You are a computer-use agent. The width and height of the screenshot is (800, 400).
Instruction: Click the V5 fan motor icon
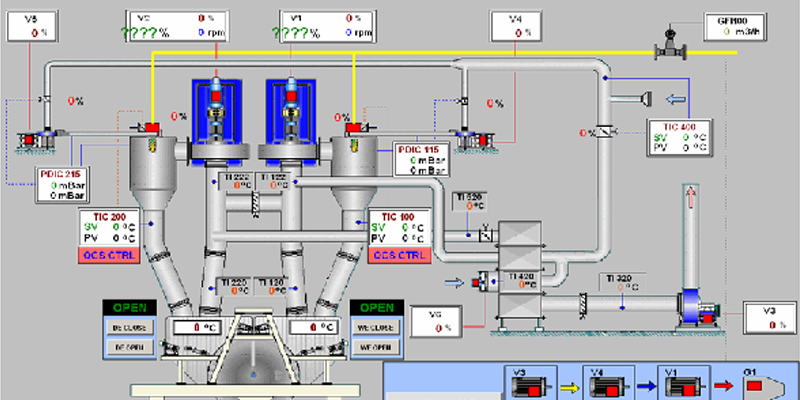coord(40,138)
